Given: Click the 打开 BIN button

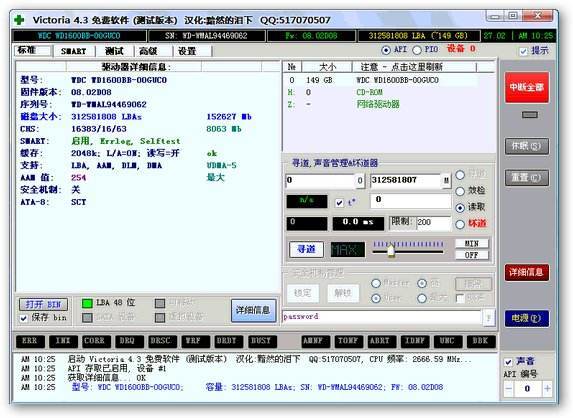Looking at the screenshot, I should pyautogui.click(x=43, y=304).
